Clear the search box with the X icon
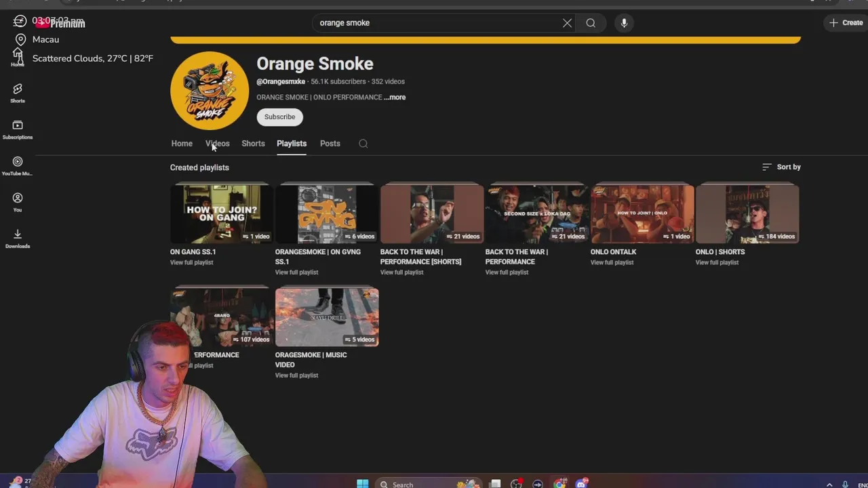The image size is (868, 488). click(x=567, y=23)
